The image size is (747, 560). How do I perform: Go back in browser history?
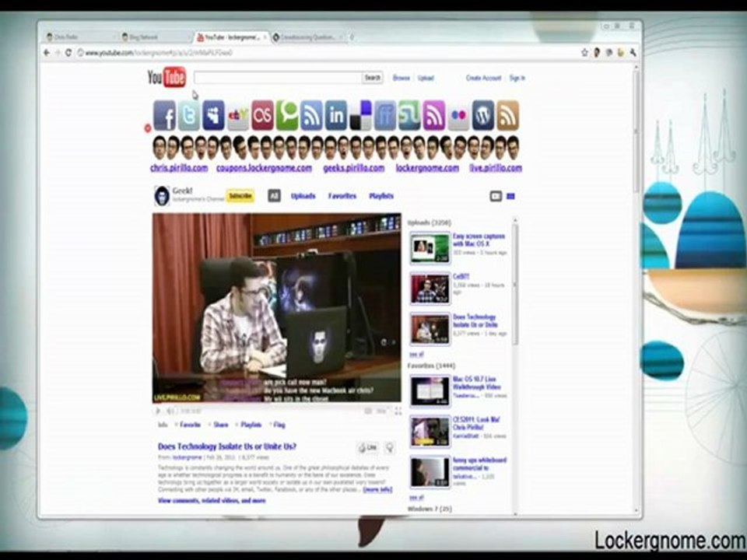coord(47,53)
